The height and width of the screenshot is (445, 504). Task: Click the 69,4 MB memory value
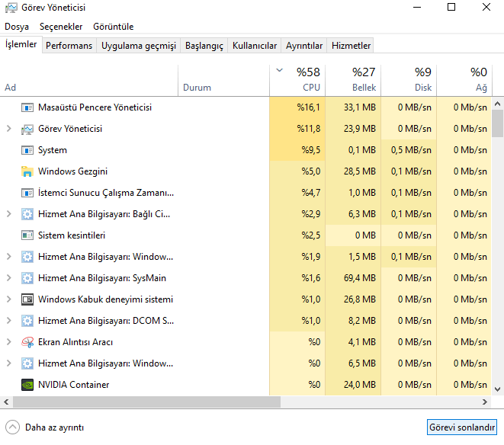pyautogui.click(x=360, y=278)
